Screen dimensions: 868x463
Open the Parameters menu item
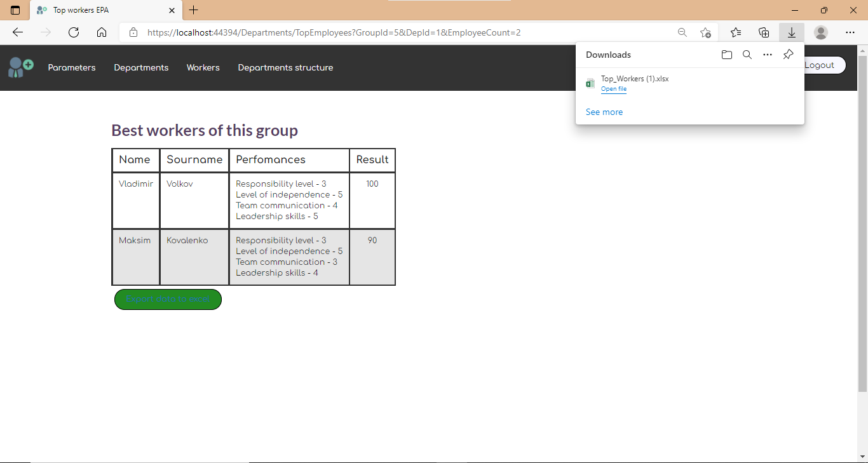72,67
